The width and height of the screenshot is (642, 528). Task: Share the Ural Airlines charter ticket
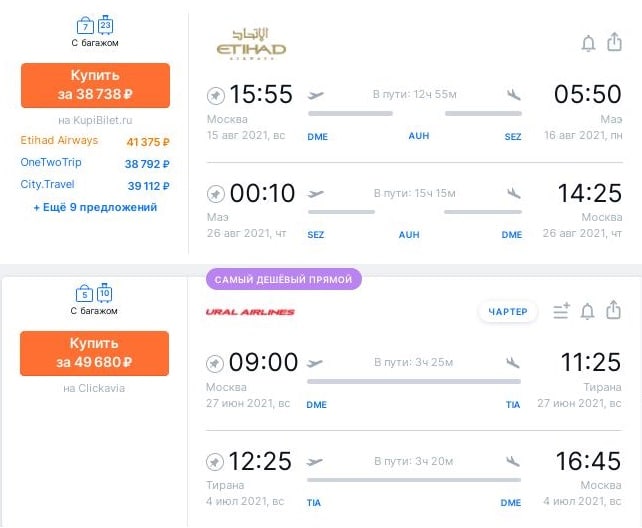[x=615, y=312]
